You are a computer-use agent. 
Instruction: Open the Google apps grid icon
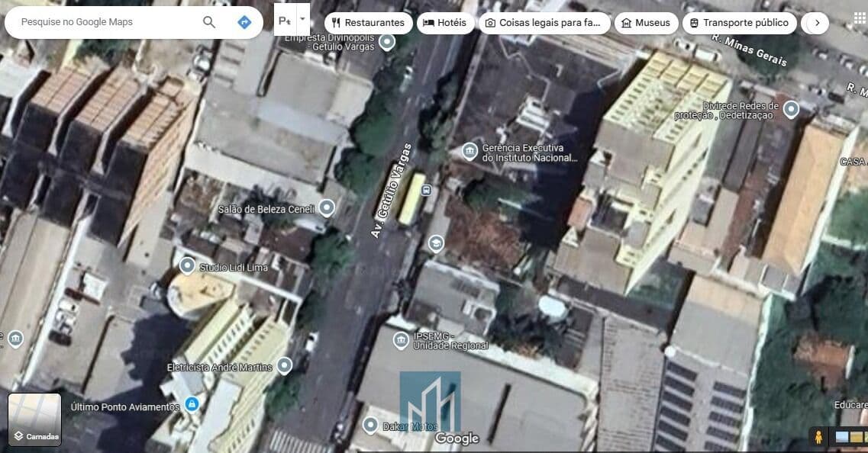click(x=860, y=18)
